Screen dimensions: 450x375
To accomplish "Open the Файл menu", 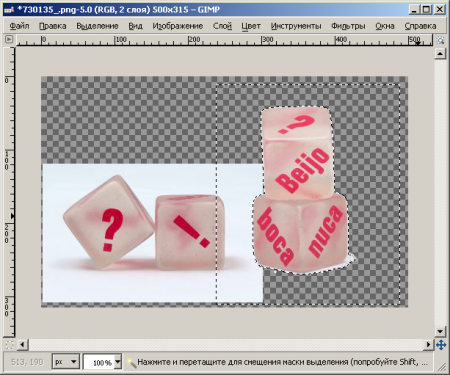I will tap(19, 26).
